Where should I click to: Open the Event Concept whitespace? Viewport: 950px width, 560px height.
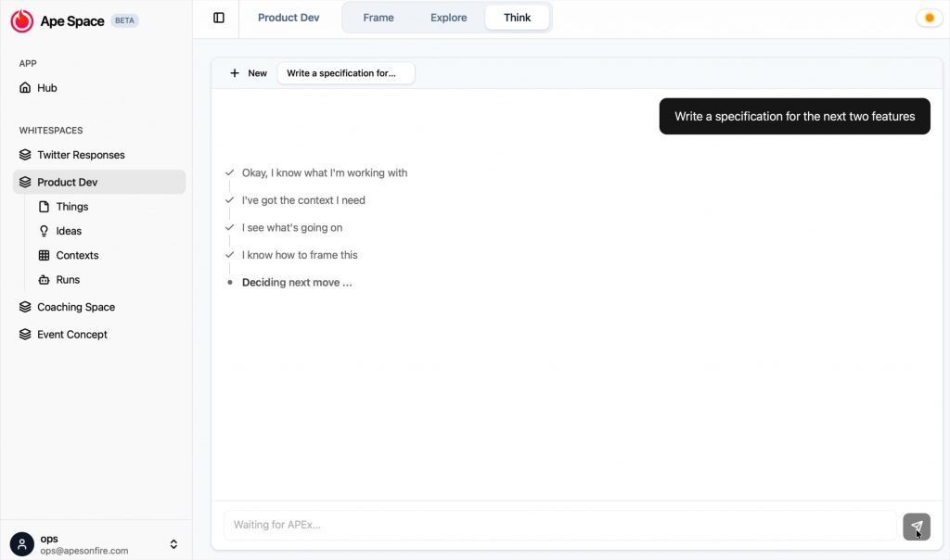(71, 335)
